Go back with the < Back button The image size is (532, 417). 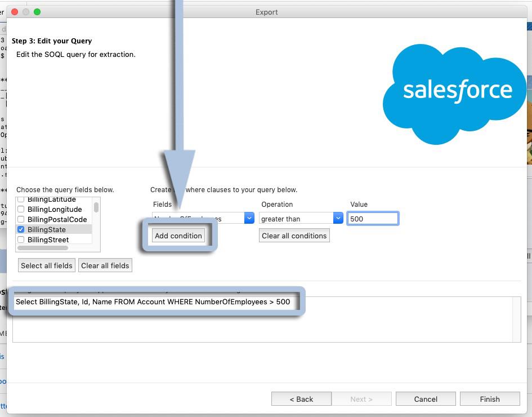[x=301, y=399]
